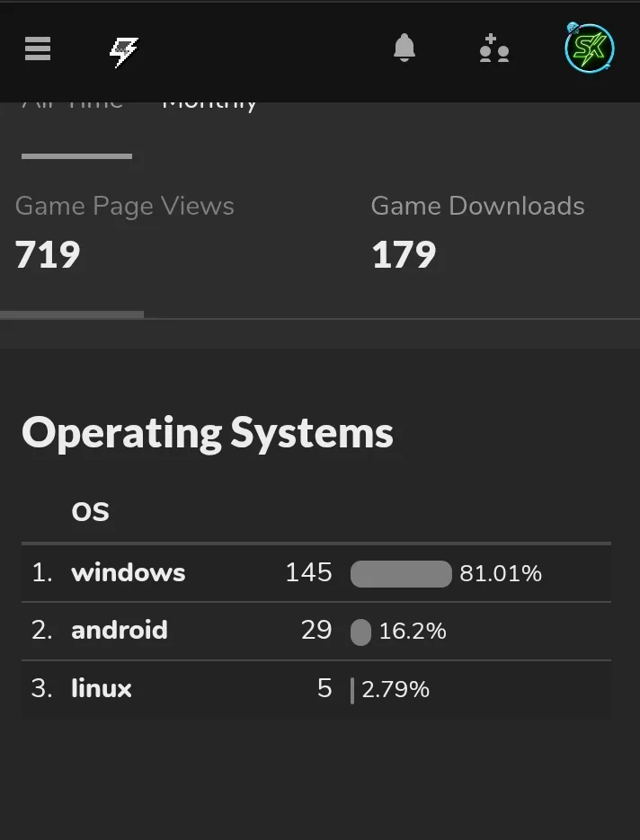Open the friends list icon

tap(494, 49)
